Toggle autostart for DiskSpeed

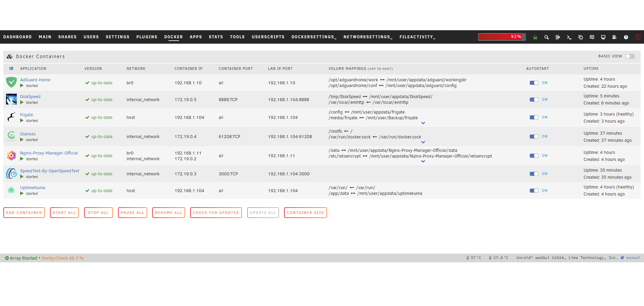[x=534, y=100]
